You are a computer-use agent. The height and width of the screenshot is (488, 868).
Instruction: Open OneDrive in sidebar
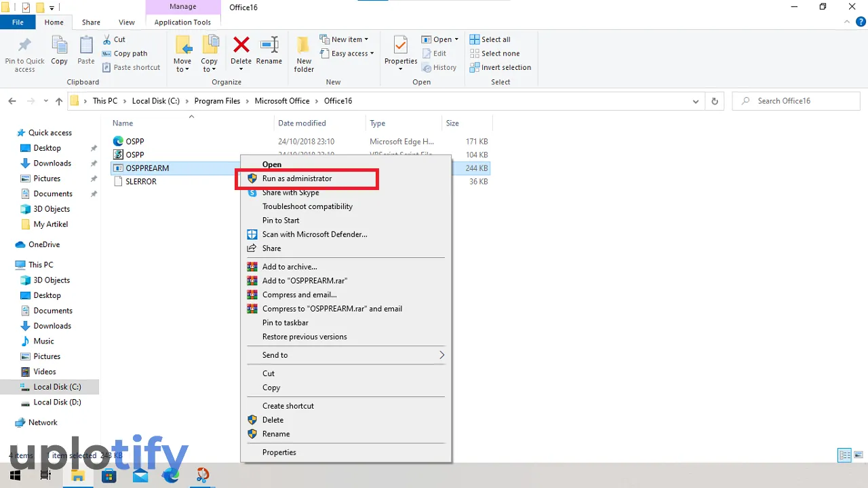[x=44, y=244]
